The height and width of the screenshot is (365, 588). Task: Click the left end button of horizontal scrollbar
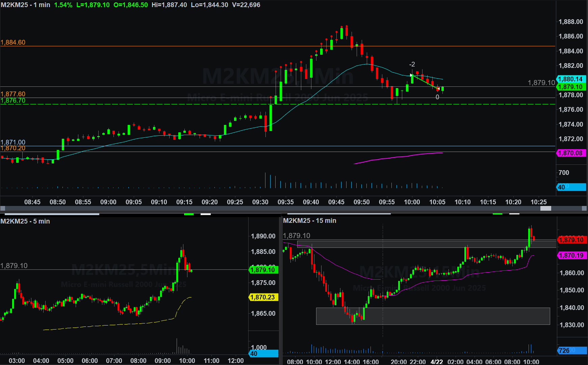3,208
